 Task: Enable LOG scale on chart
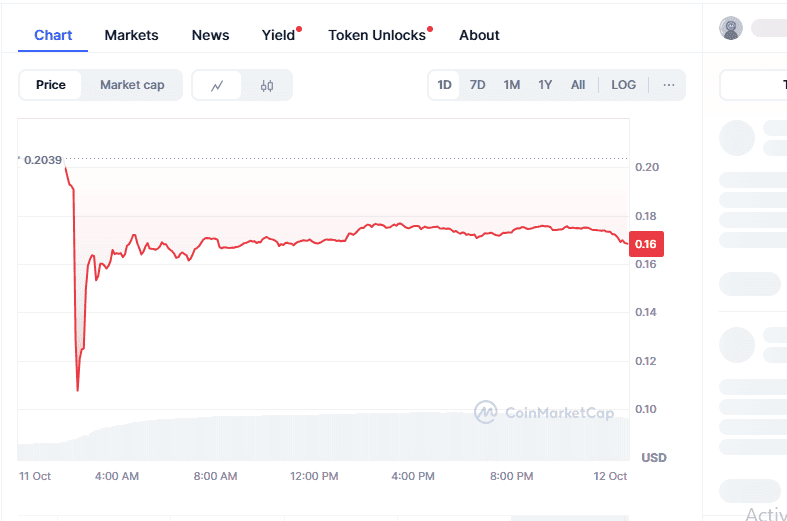pyautogui.click(x=623, y=85)
